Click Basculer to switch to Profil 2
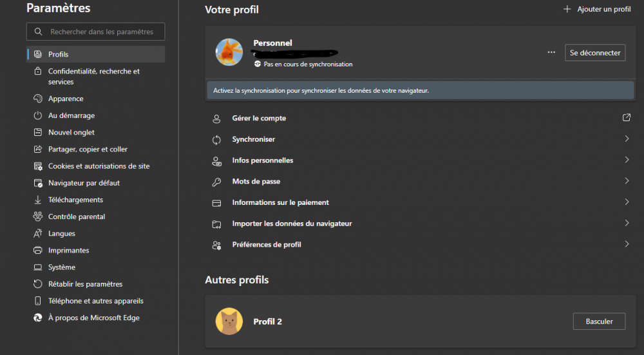 [x=599, y=321]
